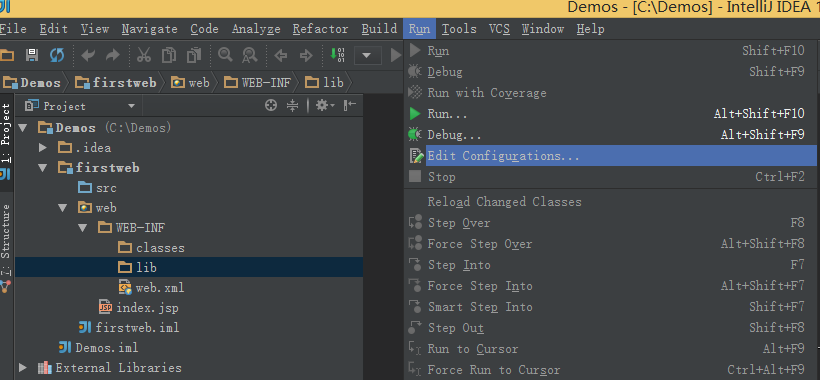Click the collapse-all icon in Project panel
This screenshot has height=380, width=820.
[292, 106]
